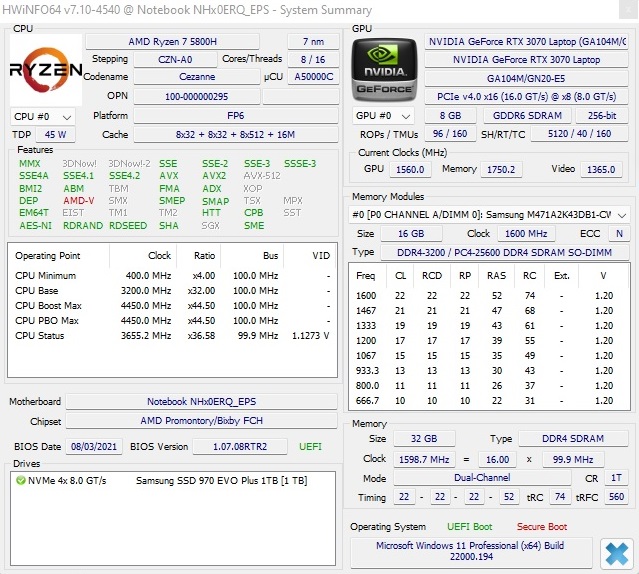Click GPU memory clock value 1750.2

[x=501, y=169]
